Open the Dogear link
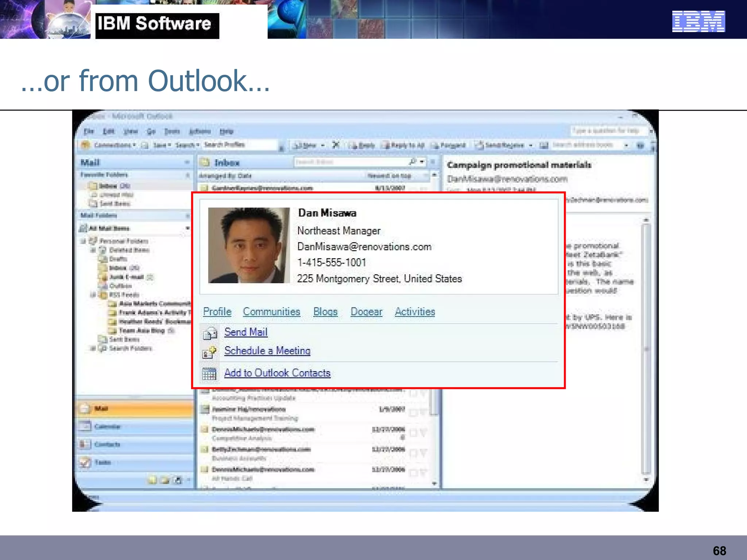 click(366, 312)
